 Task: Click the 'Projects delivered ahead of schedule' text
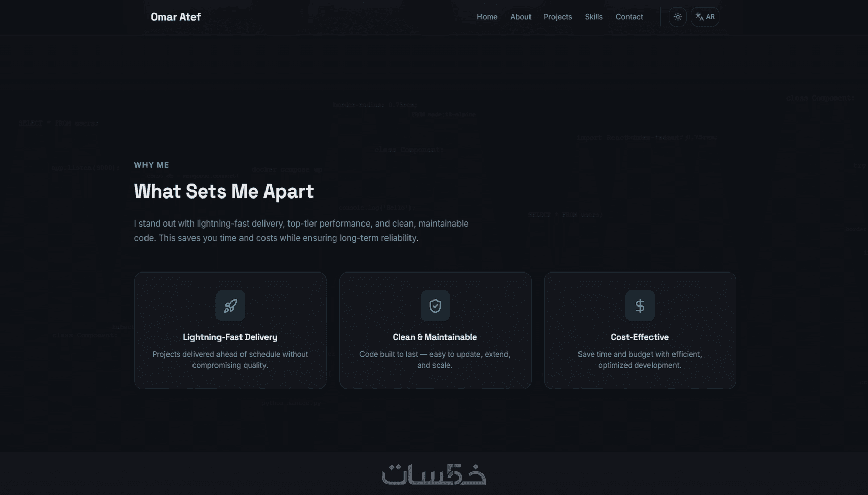(230, 360)
